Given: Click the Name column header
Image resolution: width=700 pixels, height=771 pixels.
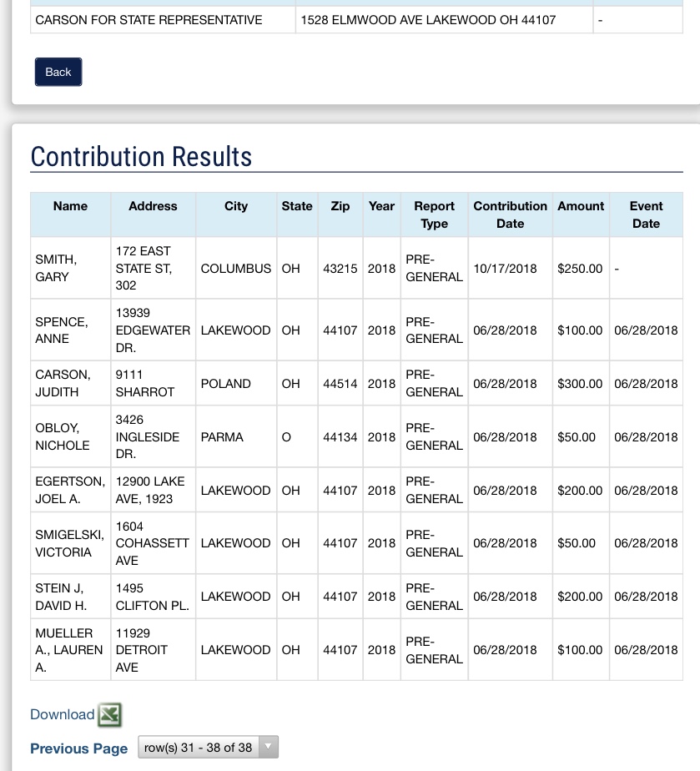Looking at the screenshot, I should pos(70,206).
